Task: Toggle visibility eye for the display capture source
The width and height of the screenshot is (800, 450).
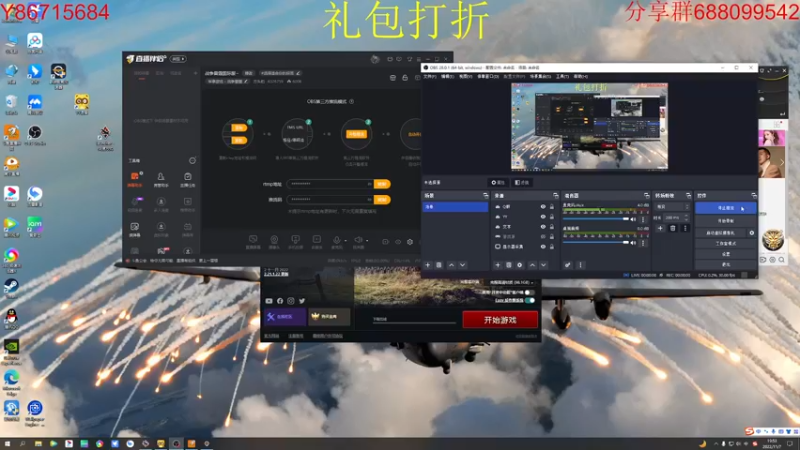Action: (543, 247)
